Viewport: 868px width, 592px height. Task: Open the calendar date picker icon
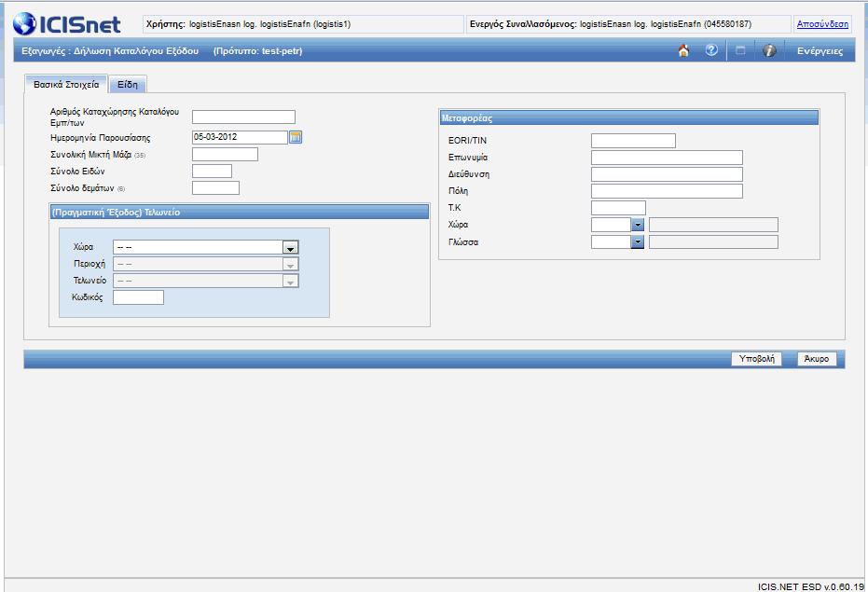(296, 137)
